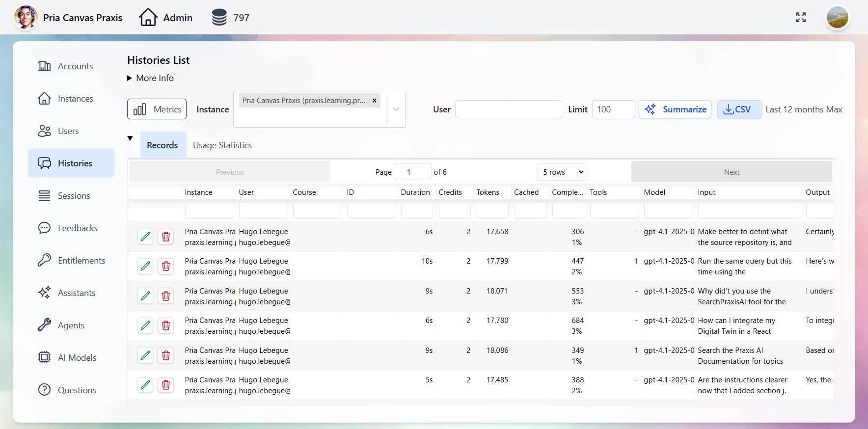This screenshot has height=429, width=868.
Task: Remove the Pria Canvas Praxis instance chip
Action: tap(374, 101)
